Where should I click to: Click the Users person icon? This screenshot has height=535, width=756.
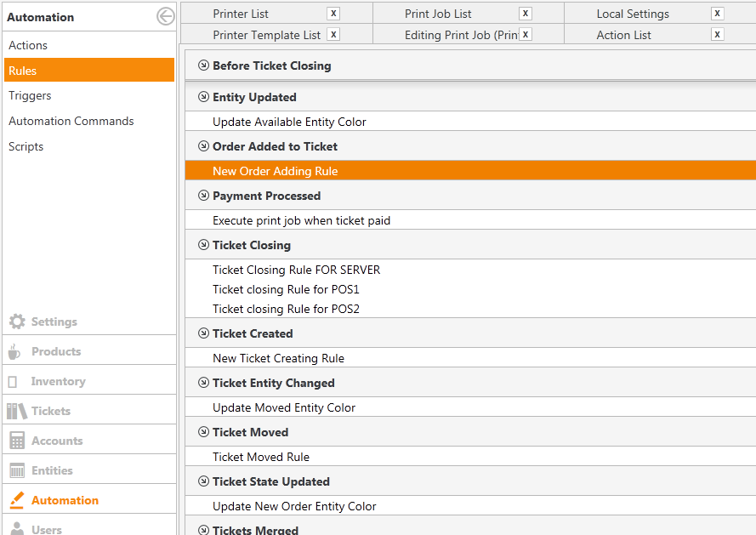[x=17, y=529]
